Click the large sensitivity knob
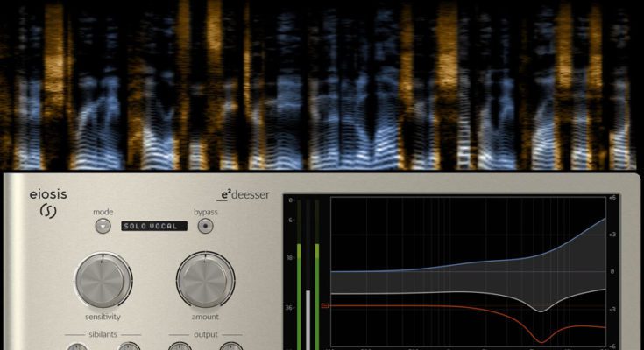 click(103, 280)
